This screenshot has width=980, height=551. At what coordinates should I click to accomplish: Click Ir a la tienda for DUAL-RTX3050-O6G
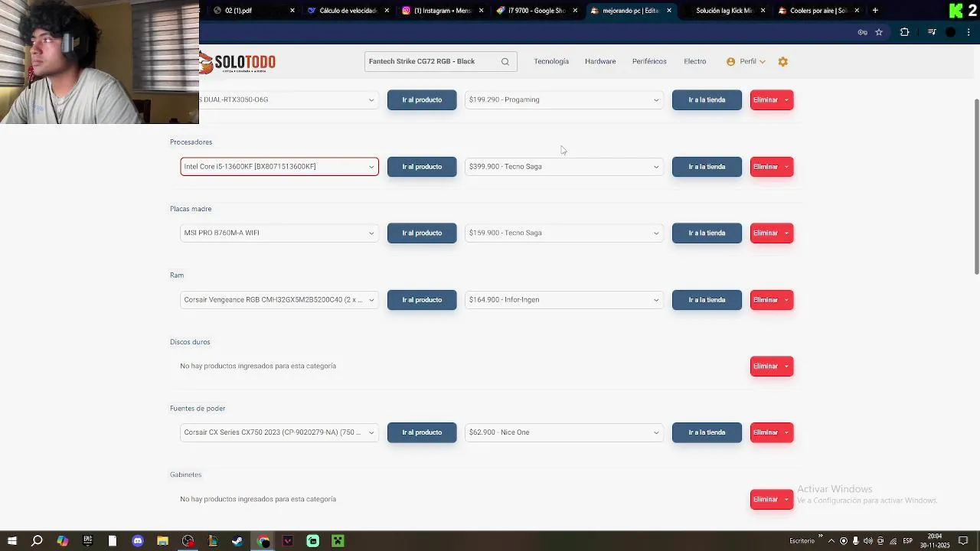(x=707, y=100)
